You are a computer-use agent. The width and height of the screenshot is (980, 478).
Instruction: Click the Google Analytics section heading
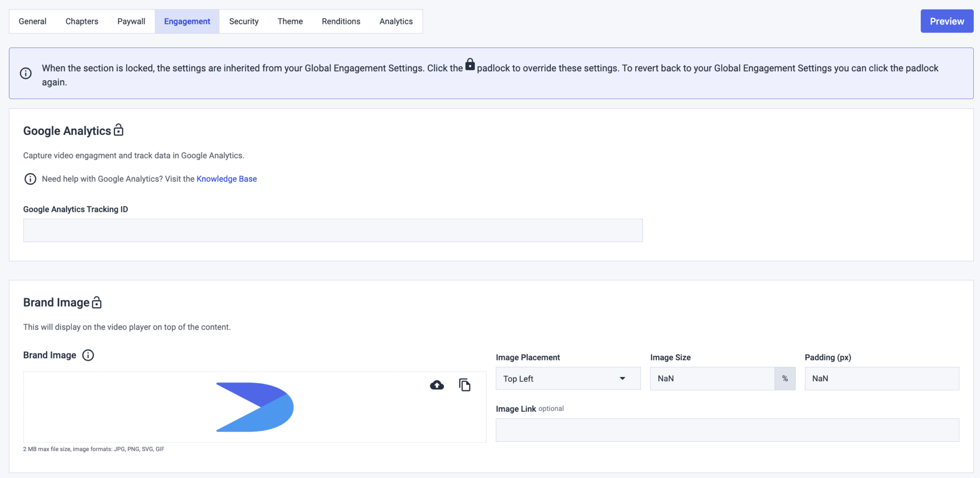(67, 131)
